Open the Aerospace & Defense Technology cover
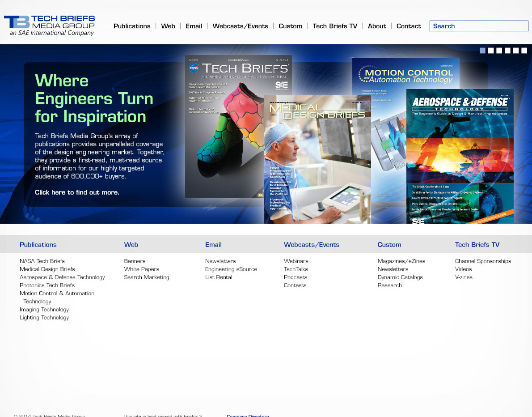Viewport: 532px width, 417px height. coord(460,156)
